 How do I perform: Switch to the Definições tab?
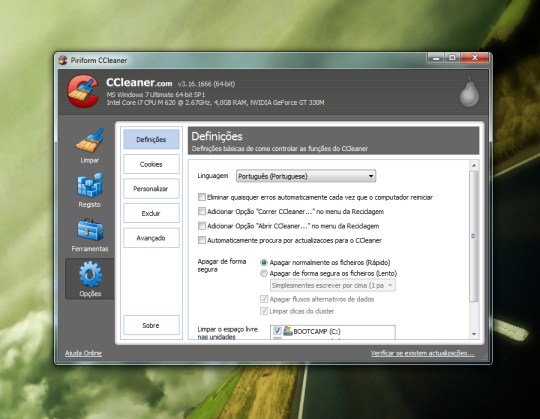tap(151, 139)
